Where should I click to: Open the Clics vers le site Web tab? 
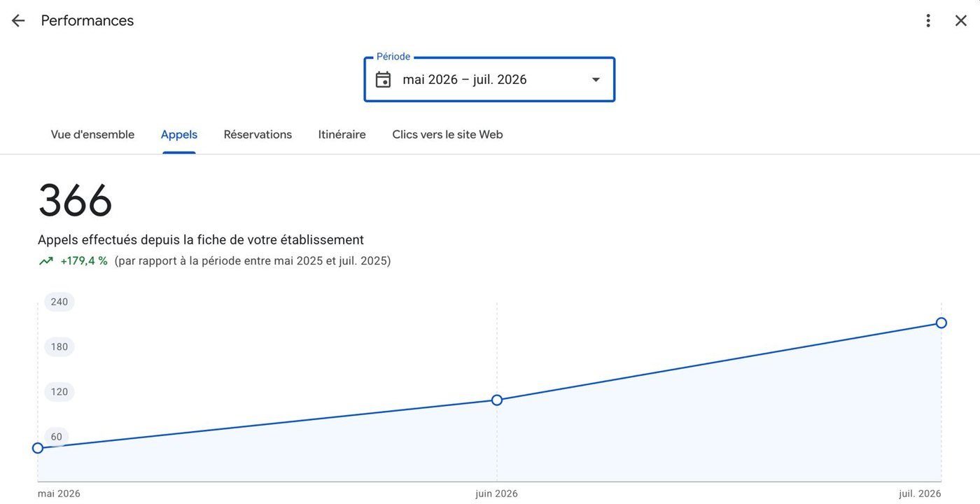pyautogui.click(x=447, y=134)
